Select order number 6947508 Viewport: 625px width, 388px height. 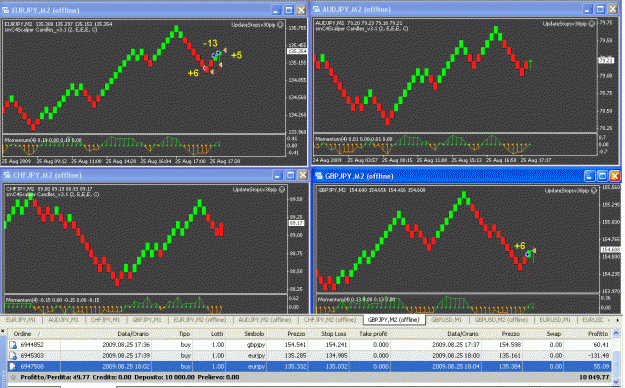32,366
